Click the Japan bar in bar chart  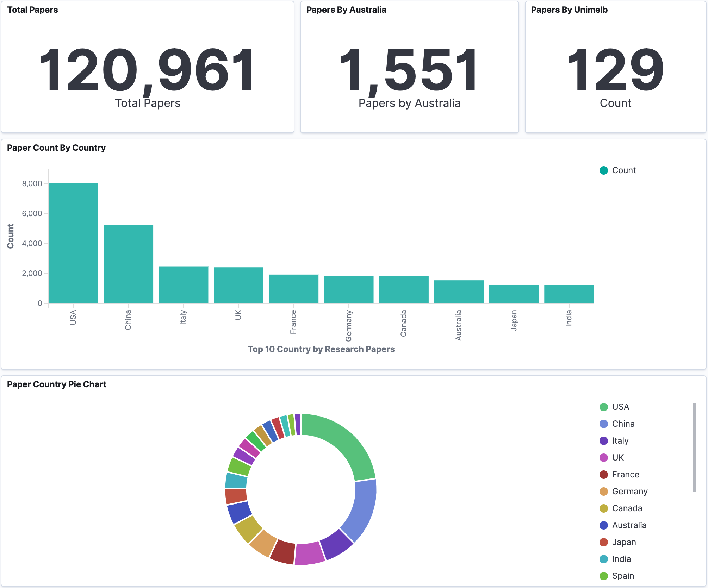[x=514, y=294]
